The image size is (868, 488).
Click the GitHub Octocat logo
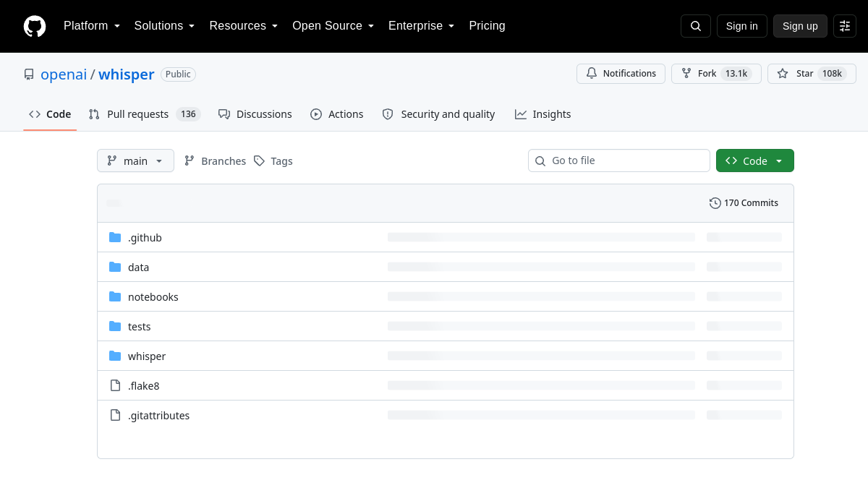tap(35, 26)
